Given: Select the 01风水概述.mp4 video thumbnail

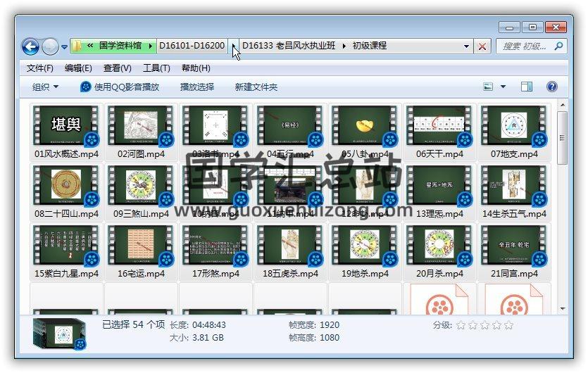Looking at the screenshot, I should 66,127.
